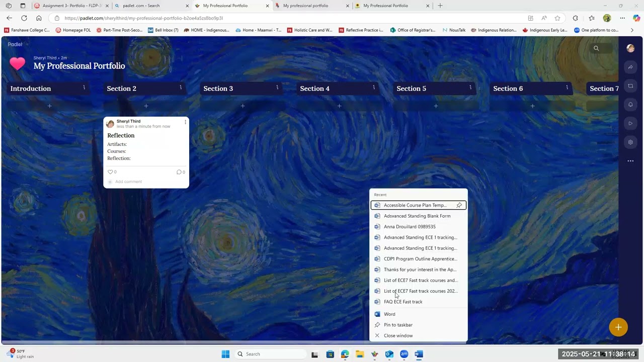The height and width of the screenshot is (362, 644).
Task: Click the taskbar Search box
Action: click(271, 354)
